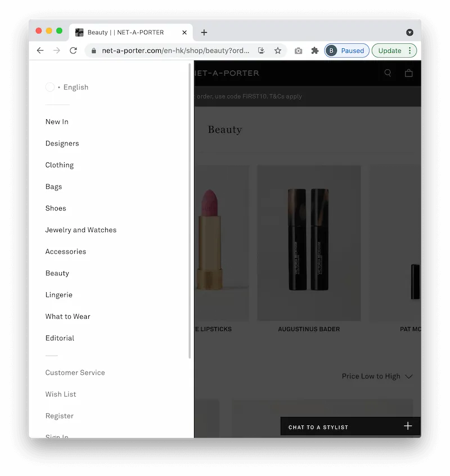The image size is (450, 476).
Task: Expand Chat to a Stylist with plus icon
Action: pos(408,426)
